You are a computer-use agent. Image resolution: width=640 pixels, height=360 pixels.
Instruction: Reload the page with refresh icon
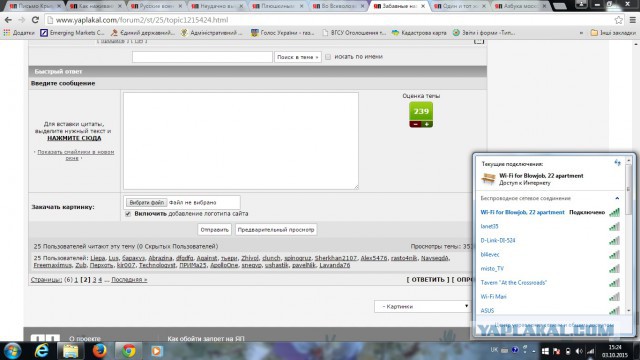(x=35, y=20)
